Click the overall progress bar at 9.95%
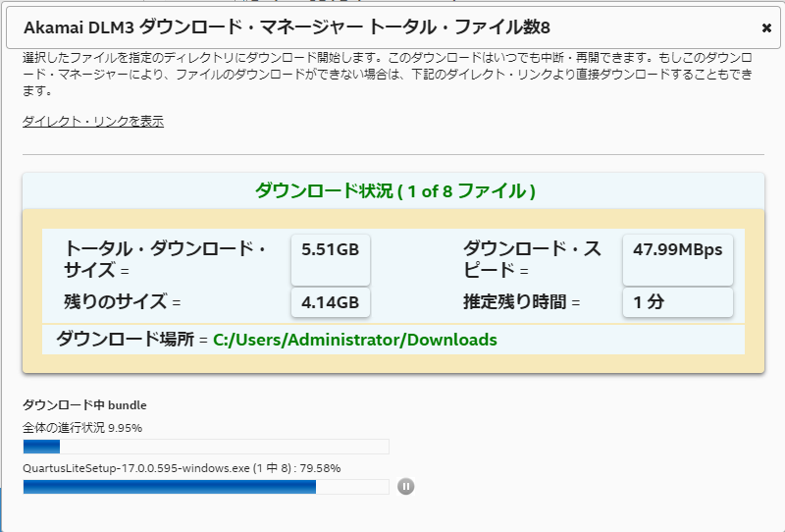Screen dimensions: 785x532 click(x=206, y=447)
